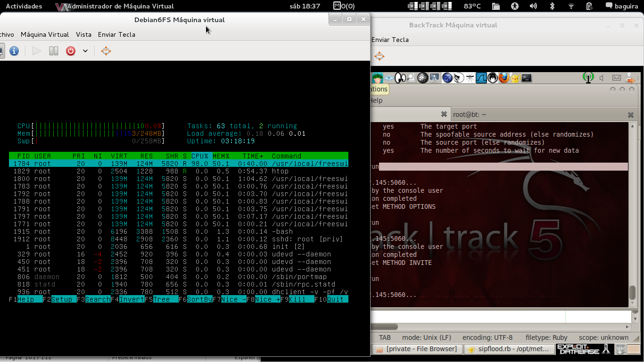
Task: Expand the shutdown options dropdown arrow
Action: (x=85, y=51)
